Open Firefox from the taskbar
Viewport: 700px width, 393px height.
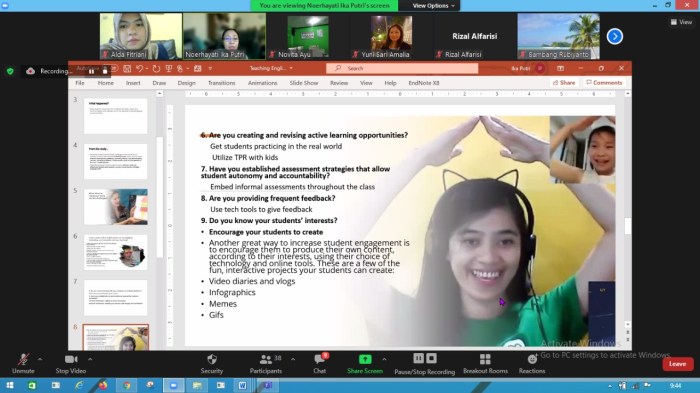(x=103, y=385)
